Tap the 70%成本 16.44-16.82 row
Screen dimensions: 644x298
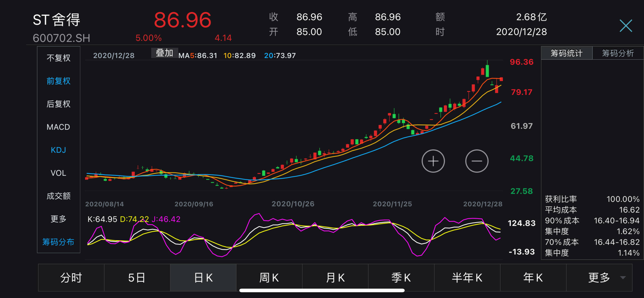click(592, 242)
